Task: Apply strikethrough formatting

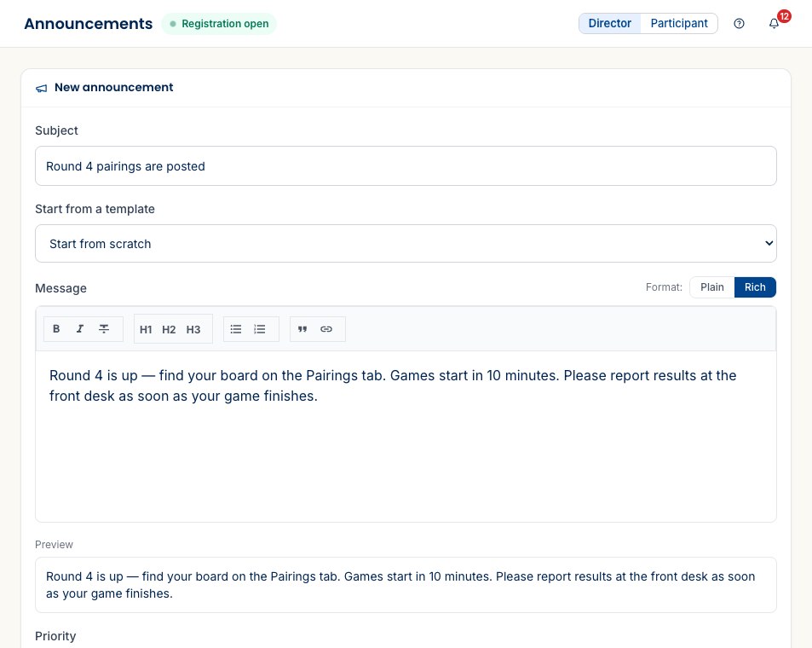Action: (x=104, y=329)
